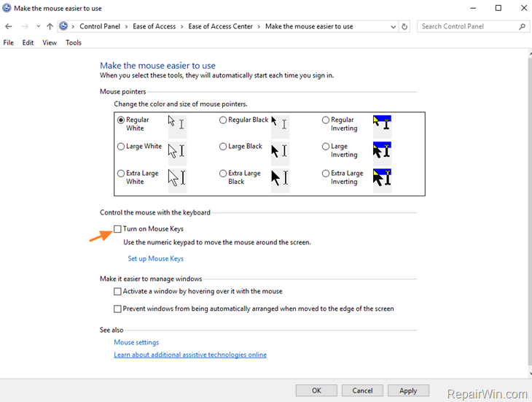Expand chevron before Control Panel breadcrumb

coord(73,26)
